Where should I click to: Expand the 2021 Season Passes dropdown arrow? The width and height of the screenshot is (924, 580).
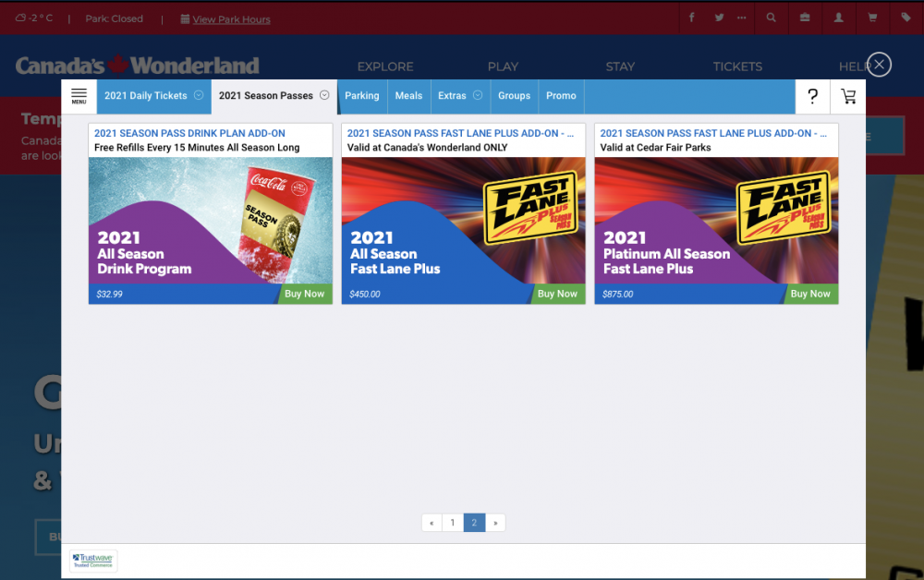click(x=324, y=95)
